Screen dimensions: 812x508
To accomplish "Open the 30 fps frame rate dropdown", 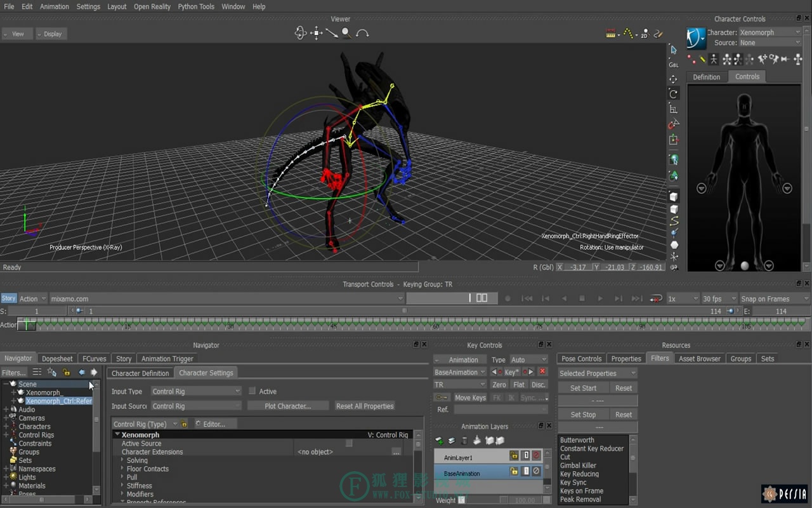I will click(x=719, y=298).
